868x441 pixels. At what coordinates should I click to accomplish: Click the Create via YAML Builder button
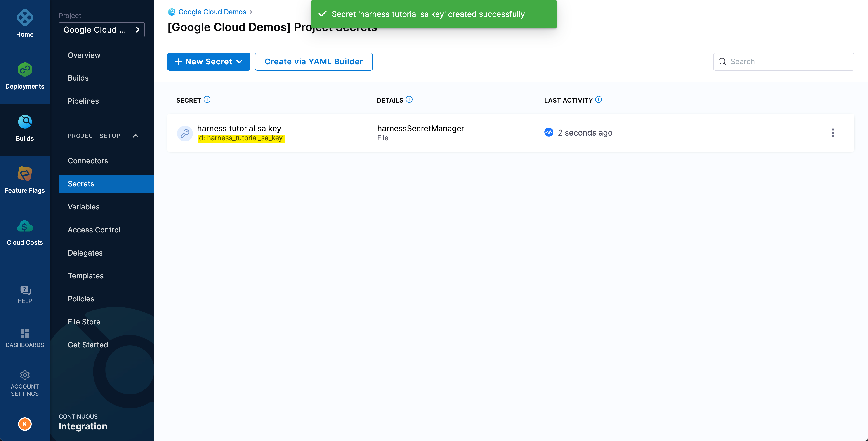[x=313, y=61]
